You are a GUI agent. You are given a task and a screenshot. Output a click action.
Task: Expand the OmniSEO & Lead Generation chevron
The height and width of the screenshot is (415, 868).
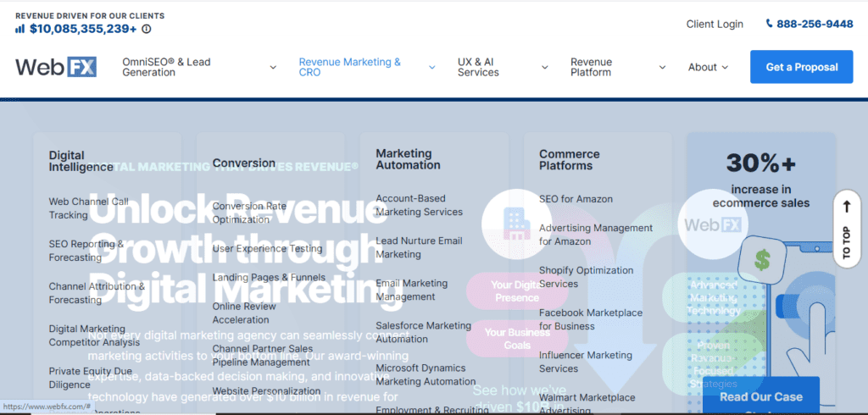273,68
